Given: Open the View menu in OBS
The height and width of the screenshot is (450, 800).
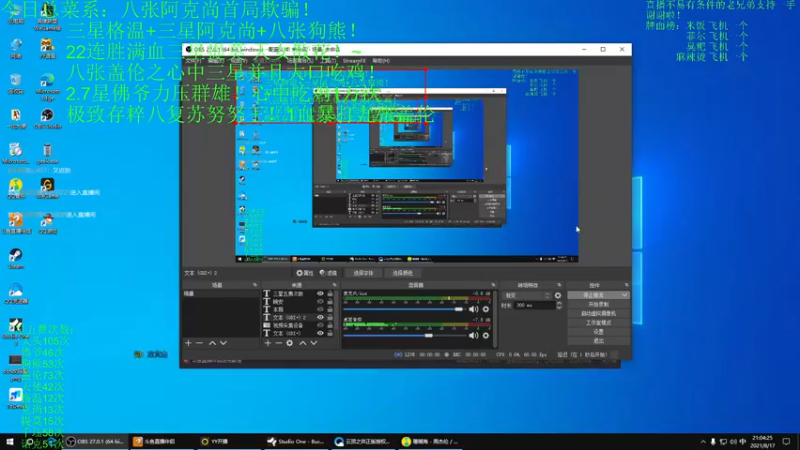Looking at the screenshot, I should pyautogui.click(x=239, y=61).
